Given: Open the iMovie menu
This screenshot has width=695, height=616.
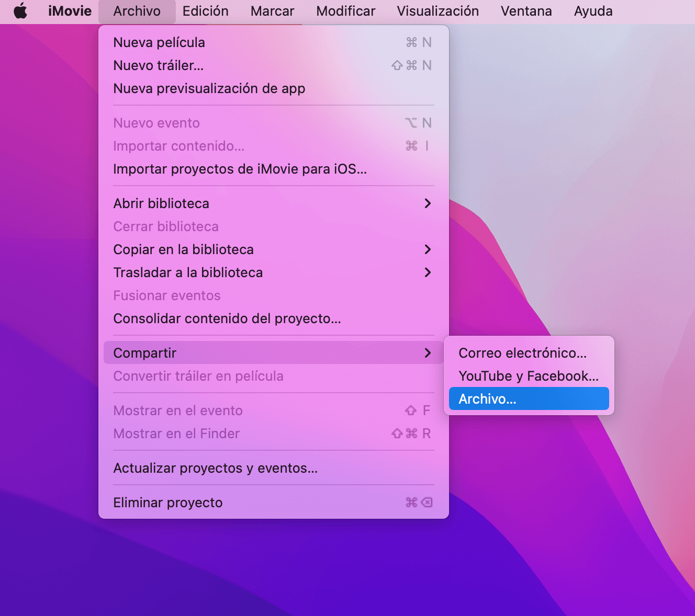Looking at the screenshot, I should [x=70, y=11].
